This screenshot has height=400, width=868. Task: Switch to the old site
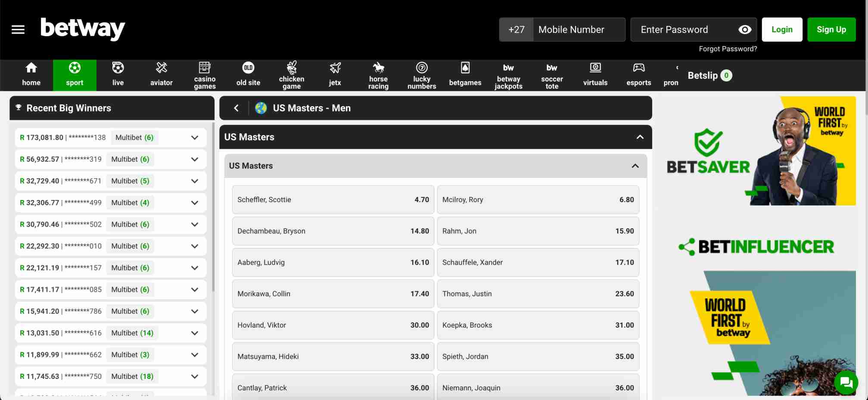pos(248,75)
